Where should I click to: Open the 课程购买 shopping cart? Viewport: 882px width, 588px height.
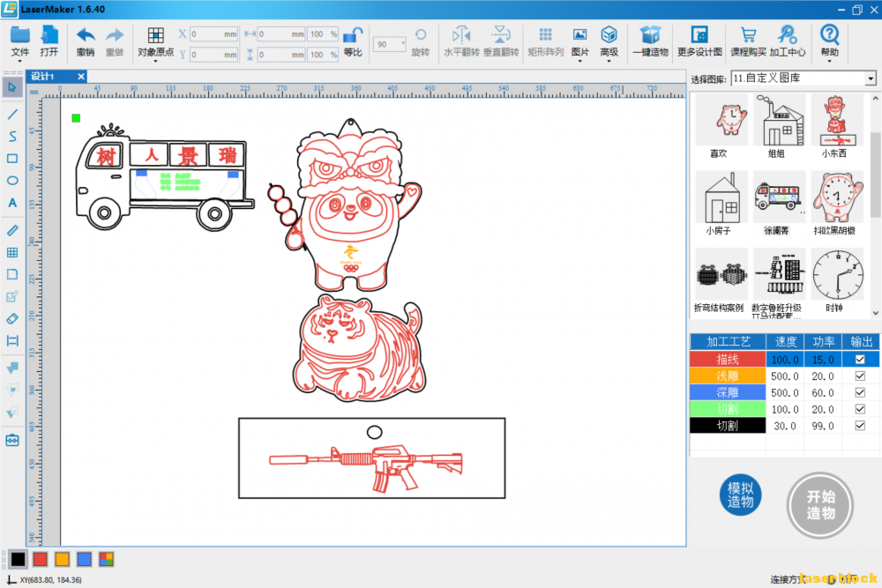(x=748, y=41)
